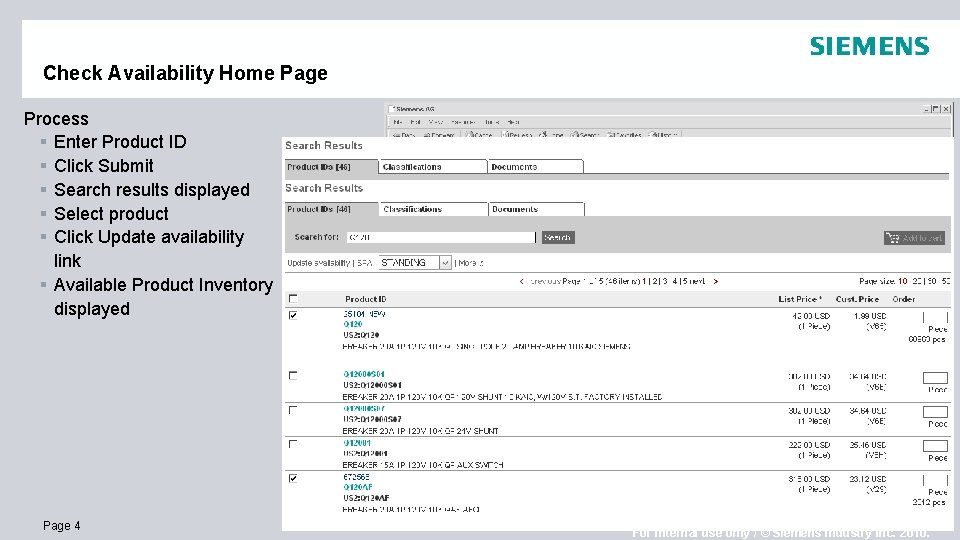Click the Back button in the browser toolbar
This screenshot has width=960, height=540.
pyautogui.click(x=404, y=135)
